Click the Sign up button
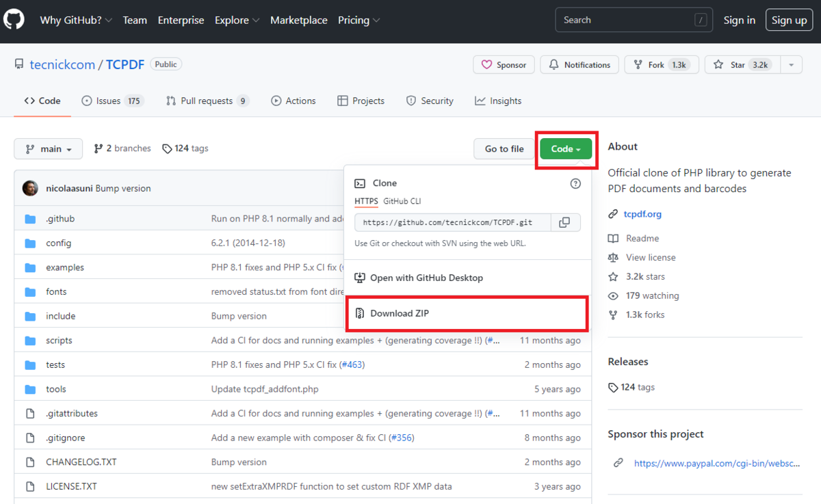The width and height of the screenshot is (821, 504). coord(789,21)
